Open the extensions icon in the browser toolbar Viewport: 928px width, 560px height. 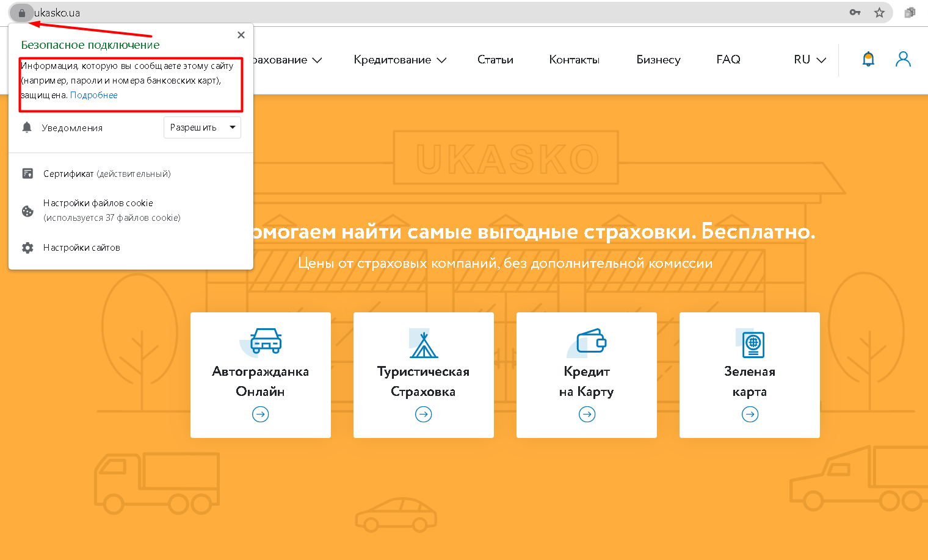[x=910, y=12]
